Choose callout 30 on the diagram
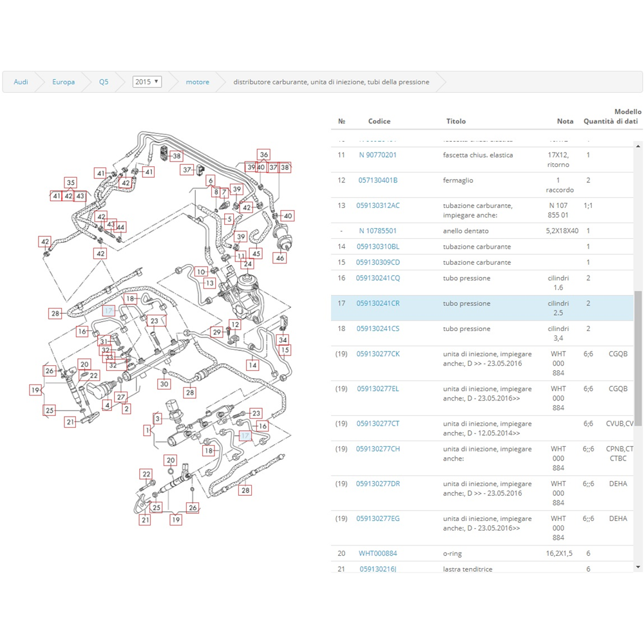The width and height of the screenshot is (644, 644). 164,384
